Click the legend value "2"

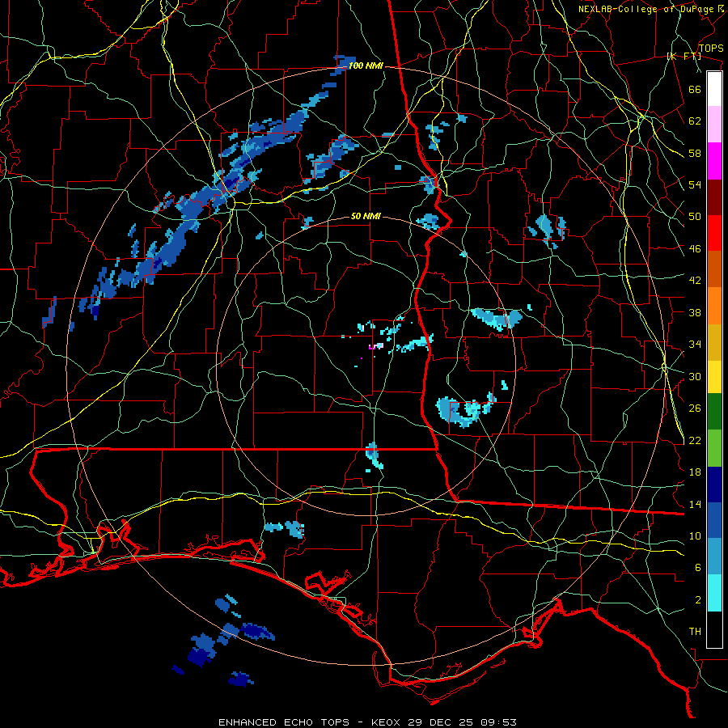(698, 600)
